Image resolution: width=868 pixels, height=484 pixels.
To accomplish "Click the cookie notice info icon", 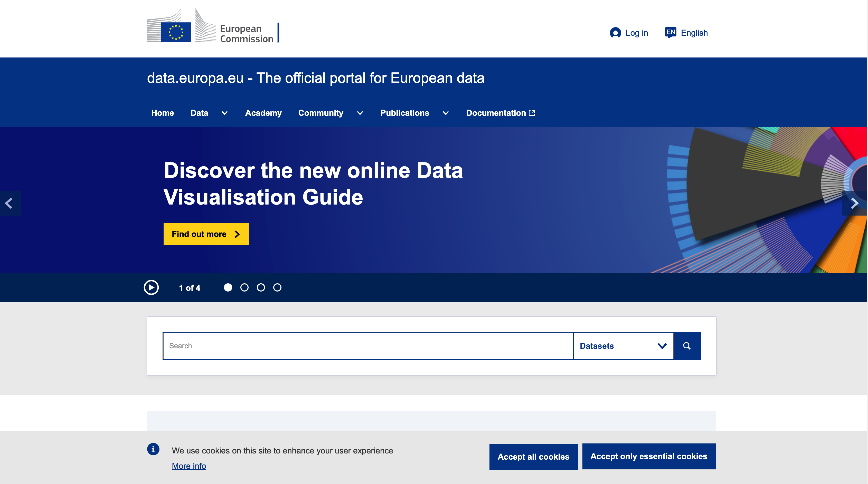I will [153, 449].
